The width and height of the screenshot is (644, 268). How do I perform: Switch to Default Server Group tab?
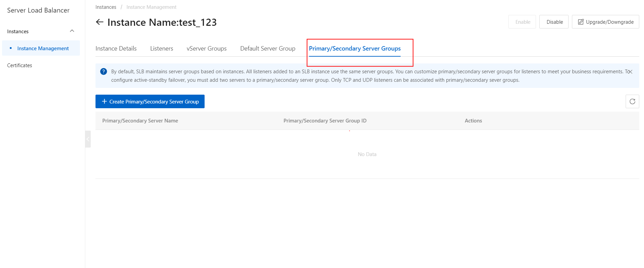tap(268, 49)
